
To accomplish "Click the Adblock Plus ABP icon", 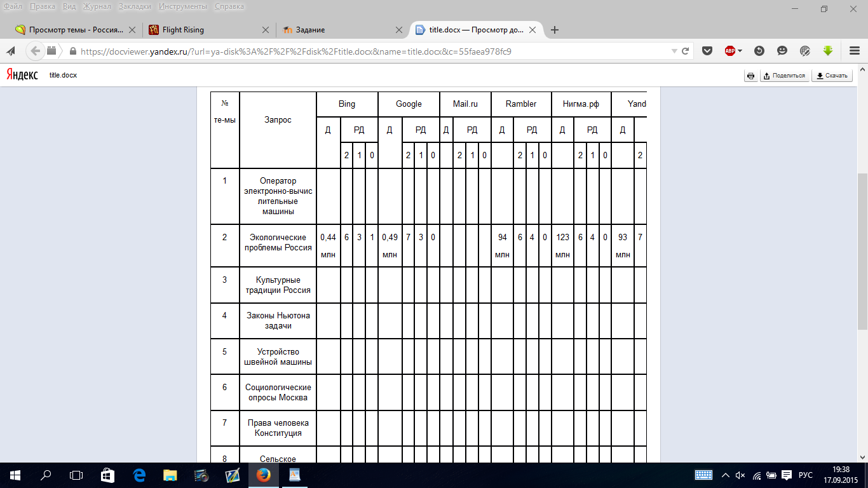I will [x=729, y=51].
